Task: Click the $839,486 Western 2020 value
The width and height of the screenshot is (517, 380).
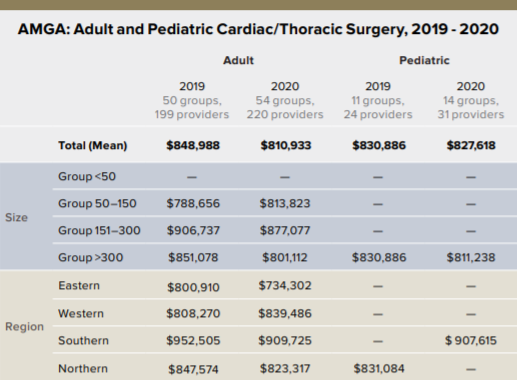Action: pos(285,313)
